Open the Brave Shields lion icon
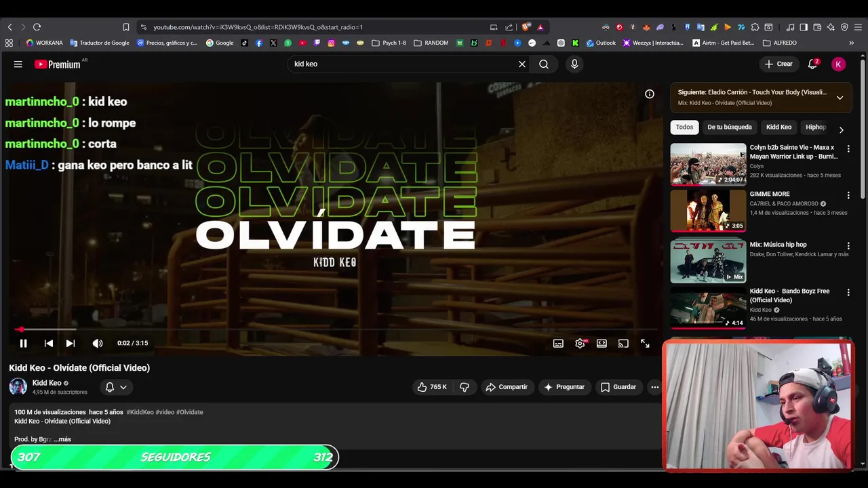The height and width of the screenshot is (488, 868). (526, 27)
